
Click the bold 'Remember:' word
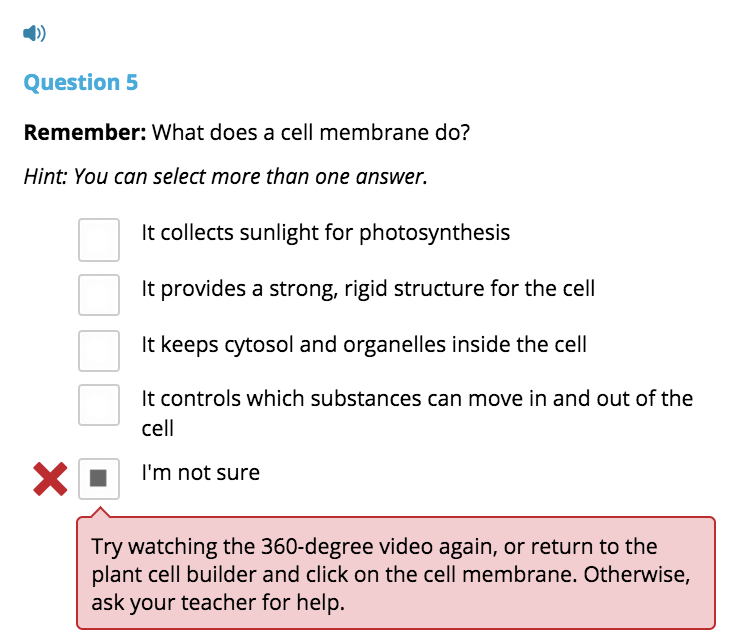85,133
